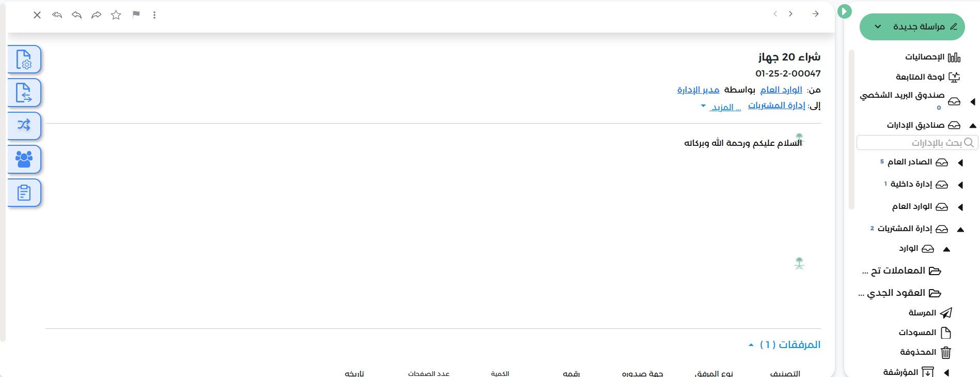Collapse the green sidebar toggle arrow
Image resolution: width=980 pixels, height=377 pixels.
click(844, 11)
